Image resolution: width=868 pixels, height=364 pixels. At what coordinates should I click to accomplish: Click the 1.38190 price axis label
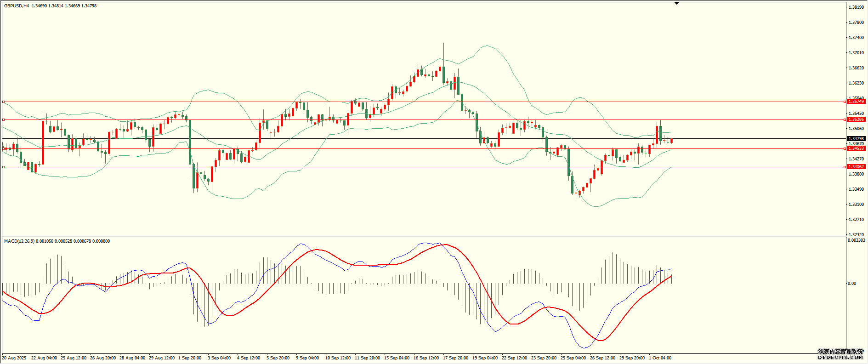coord(856,7)
